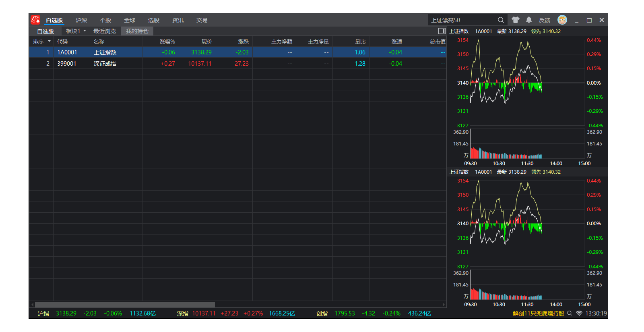This screenshot has height=332, width=644.
Task: Open the 交易 menu
Action: coord(202,20)
